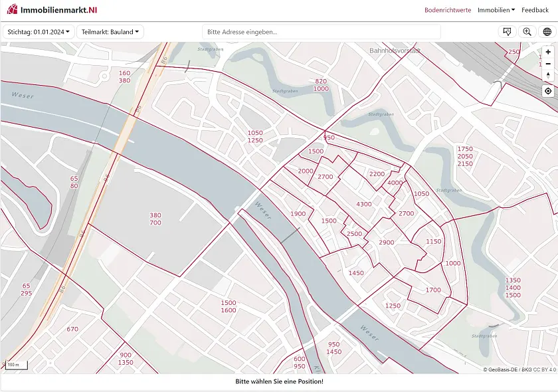This screenshot has height=392, width=558.
Task: Select the map zone labeled 380 700
Action: point(155,219)
